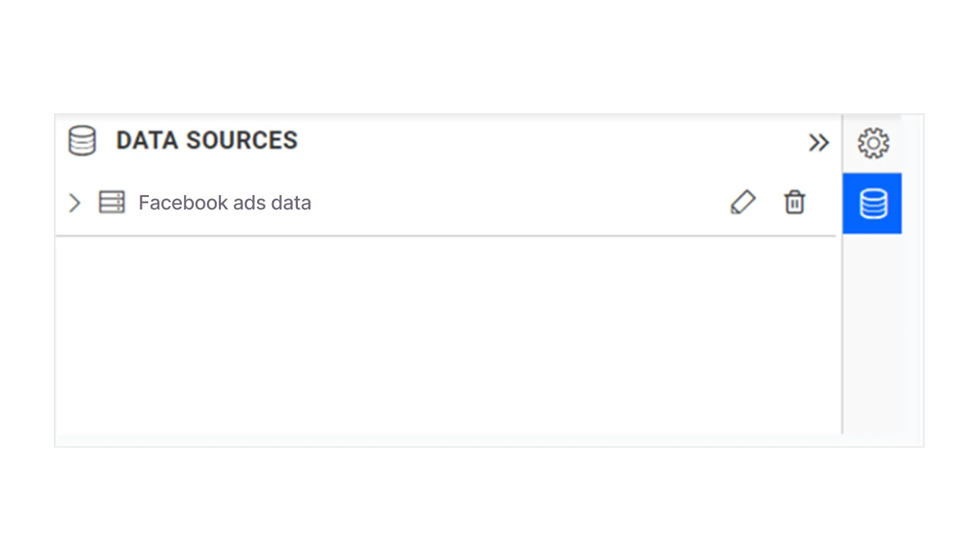Delete the Facebook ads data source via trash icon

(794, 202)
